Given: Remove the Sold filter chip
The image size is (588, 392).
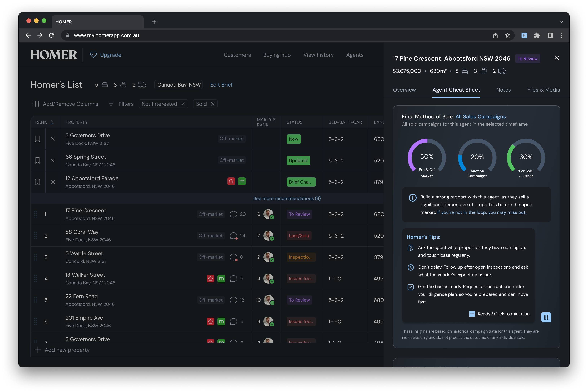Looking at the screenshot, I should coord(213,104).
